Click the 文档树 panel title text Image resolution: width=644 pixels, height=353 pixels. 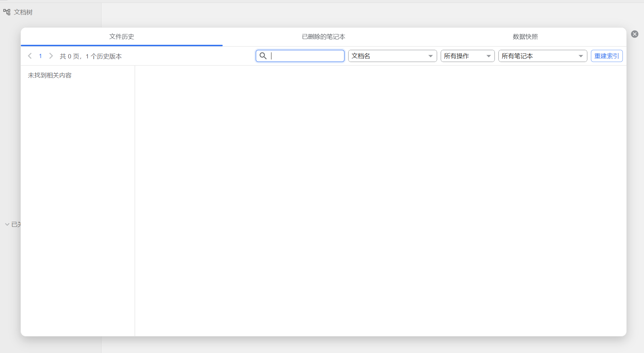tap(23, 12)
